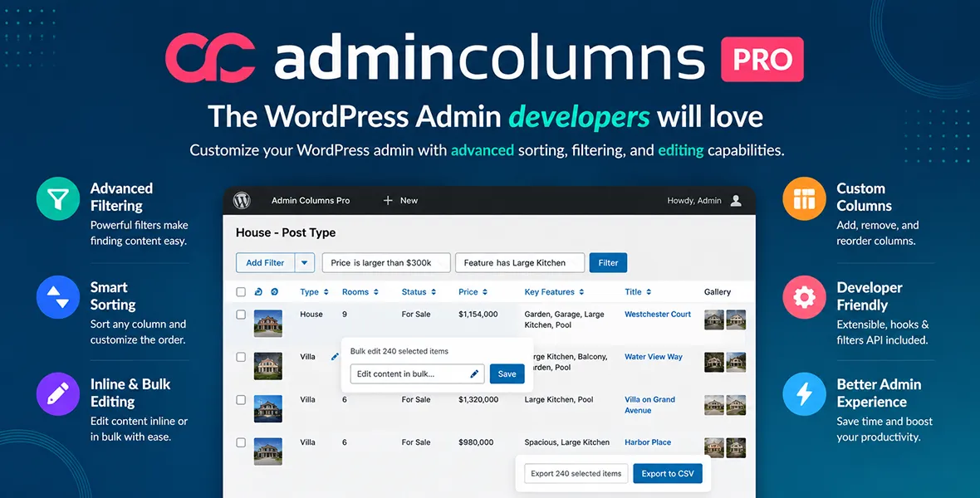
Task: Click the $1,320,000 price cell
Action: [x=478, y=399]
